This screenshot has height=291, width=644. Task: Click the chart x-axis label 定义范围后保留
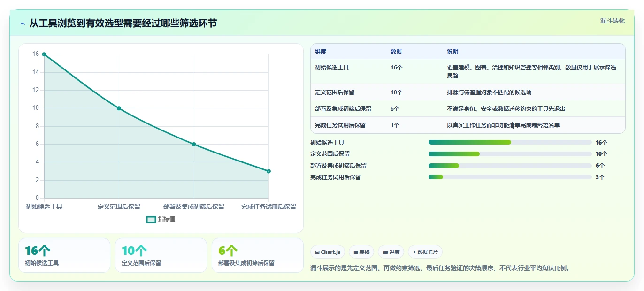tap(119, 207)
